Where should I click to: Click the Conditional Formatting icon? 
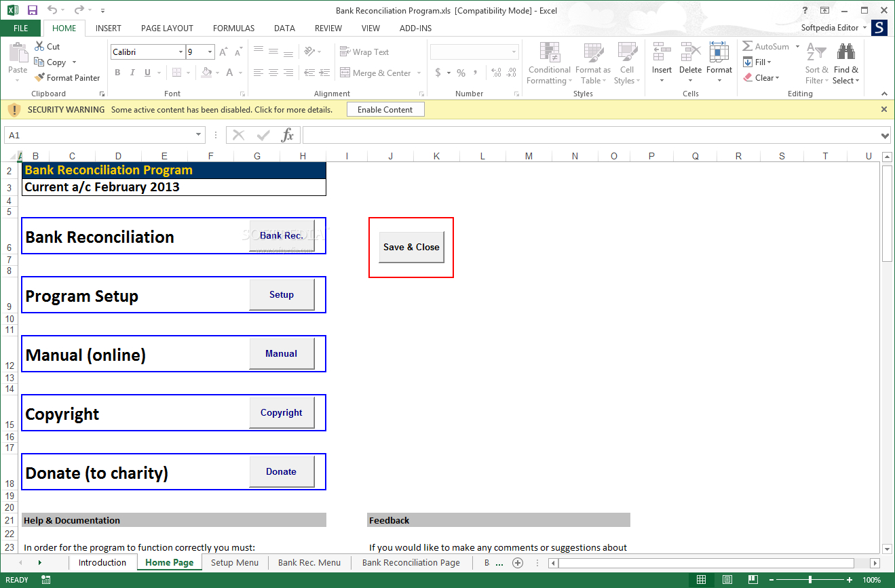(549, 53)
